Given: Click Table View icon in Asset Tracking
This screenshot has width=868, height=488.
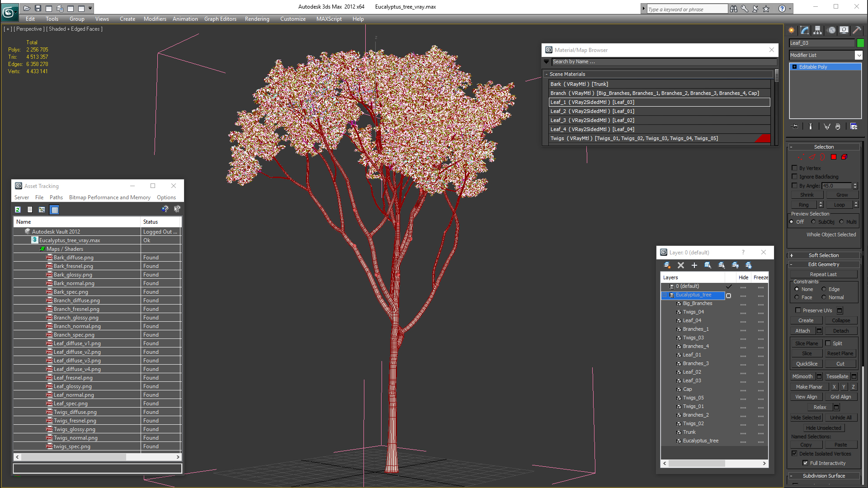Looking at the screenshot, I should coord(55,210).
